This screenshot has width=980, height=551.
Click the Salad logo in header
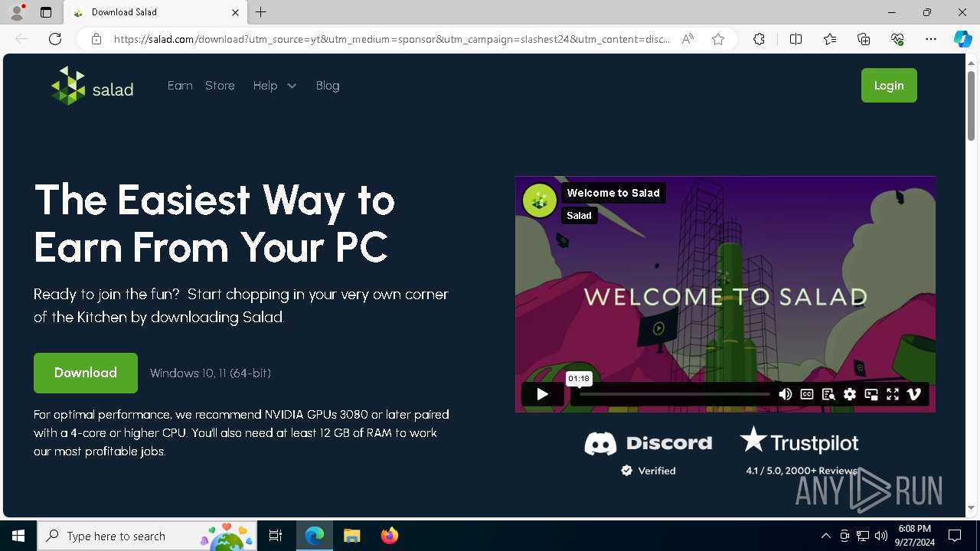tap(93, 86)
